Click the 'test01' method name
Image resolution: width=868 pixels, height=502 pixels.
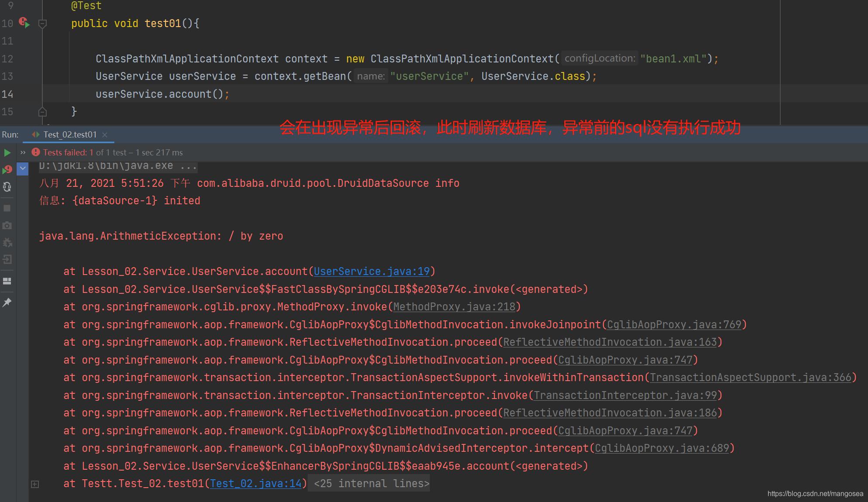point(162,24)
